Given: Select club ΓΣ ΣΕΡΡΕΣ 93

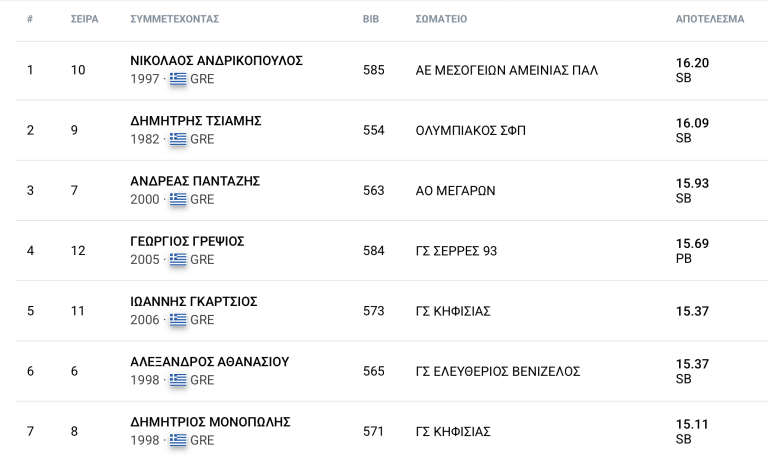Looking at the screenshot, I should 456,251.
